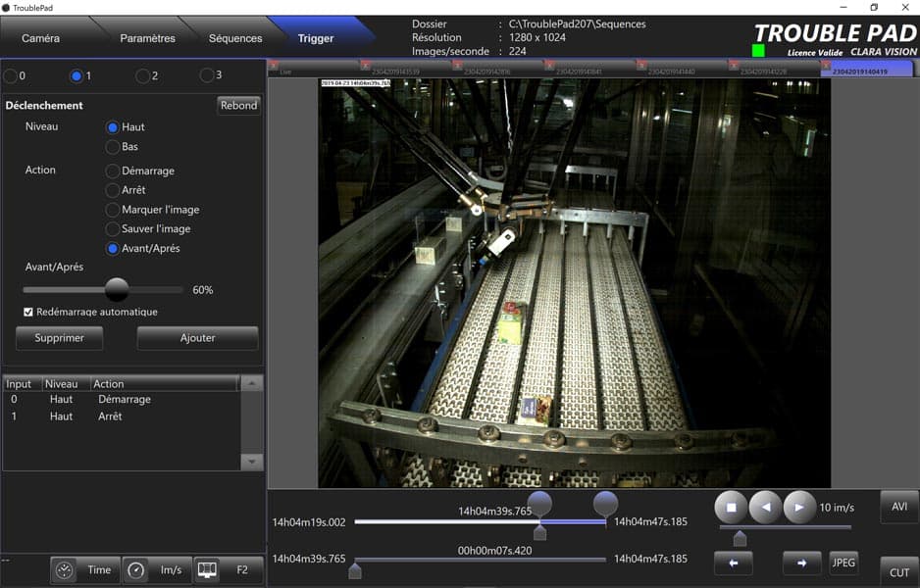
Task: Open the Caméra tab
Action: [40, 38]
